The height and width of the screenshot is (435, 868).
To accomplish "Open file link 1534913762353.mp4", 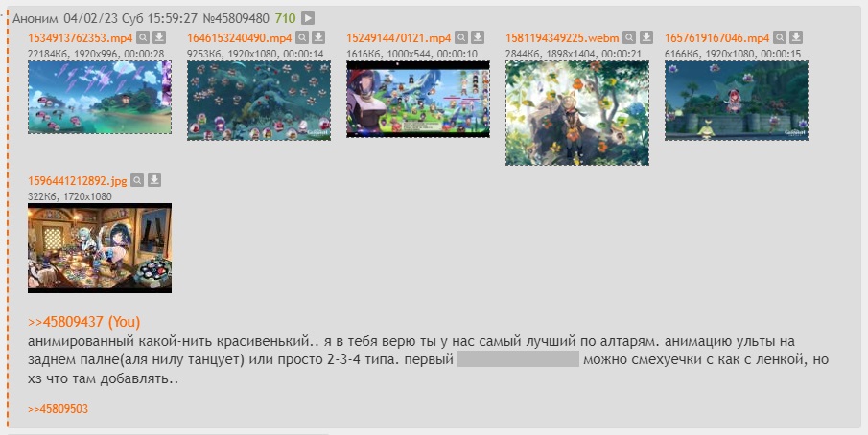I will point(81,38).
